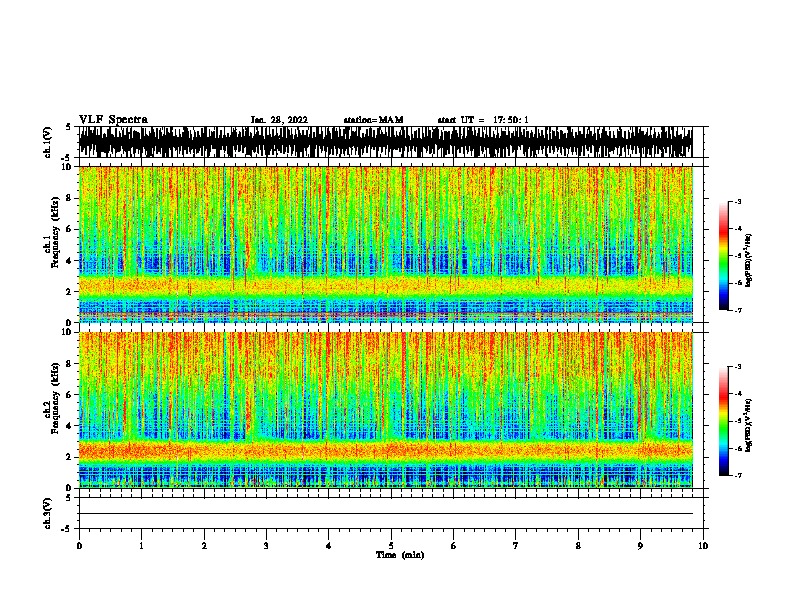Click time axis tick label "3"

[266, 546]
